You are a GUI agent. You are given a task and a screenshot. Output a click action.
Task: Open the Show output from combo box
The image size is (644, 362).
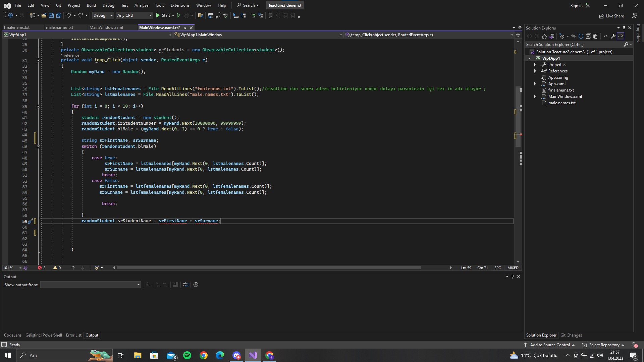point(91,285)
